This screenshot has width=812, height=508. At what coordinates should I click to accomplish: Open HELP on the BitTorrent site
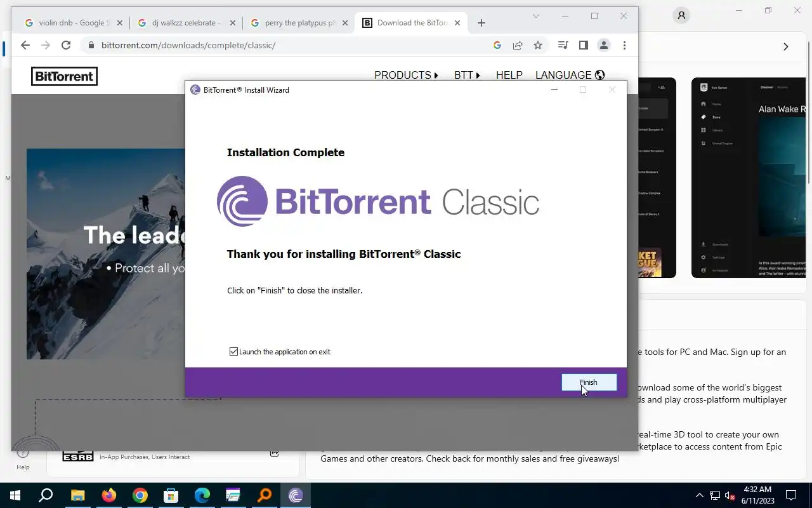(509, 75)
